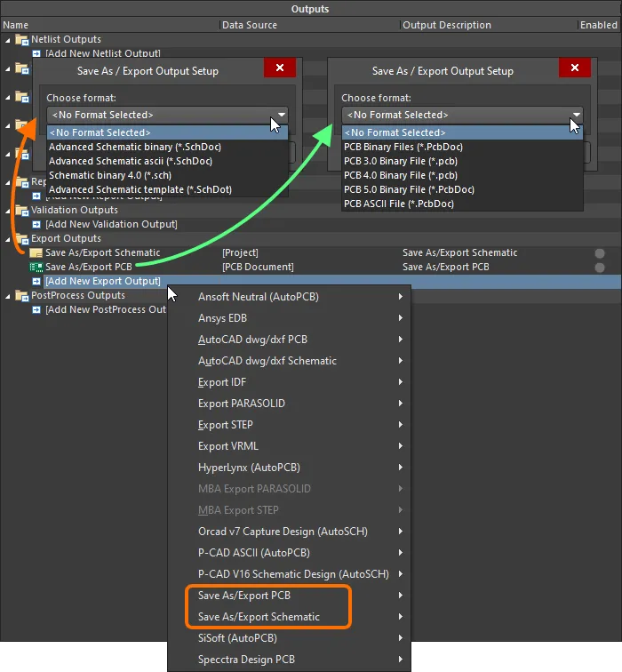Toggle the Enabled dot for Save As/Export PCB
This screenshot has height=672, width=622.
600,268
